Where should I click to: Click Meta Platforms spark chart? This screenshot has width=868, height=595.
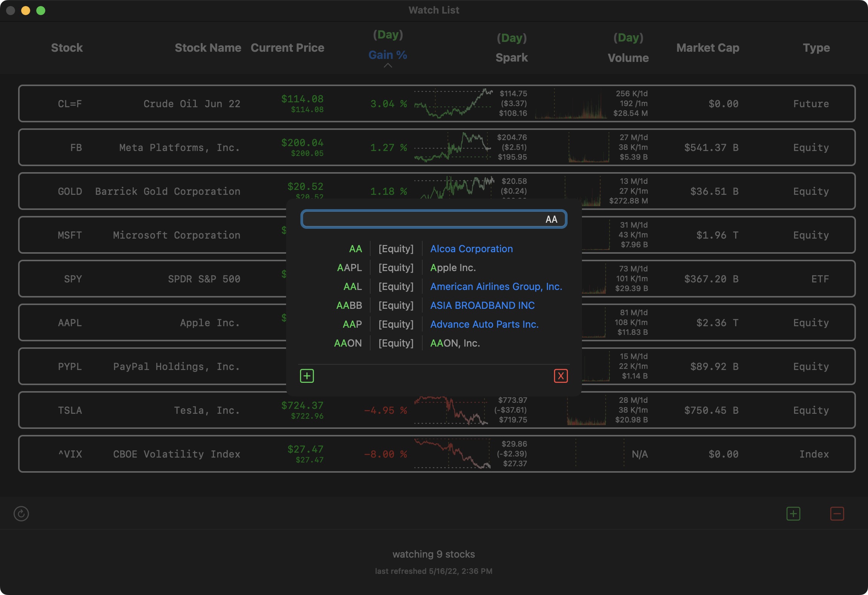pos(452,147)
